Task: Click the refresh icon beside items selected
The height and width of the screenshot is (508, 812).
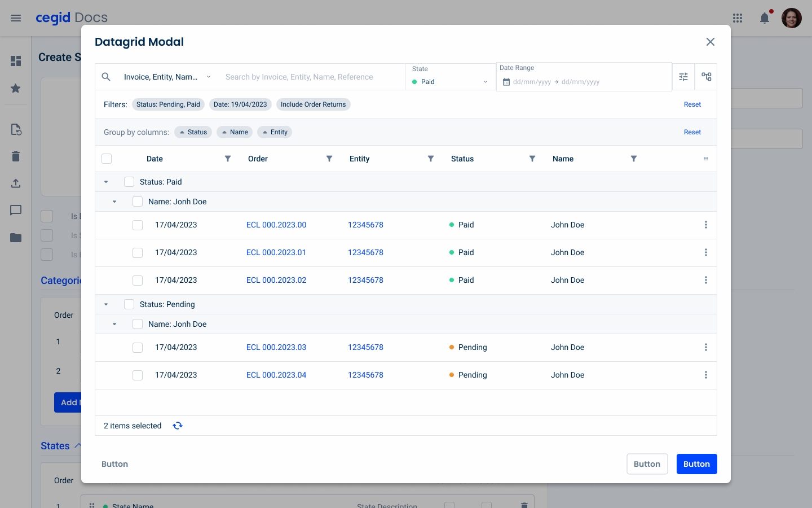Action: (x=178, y=426)
